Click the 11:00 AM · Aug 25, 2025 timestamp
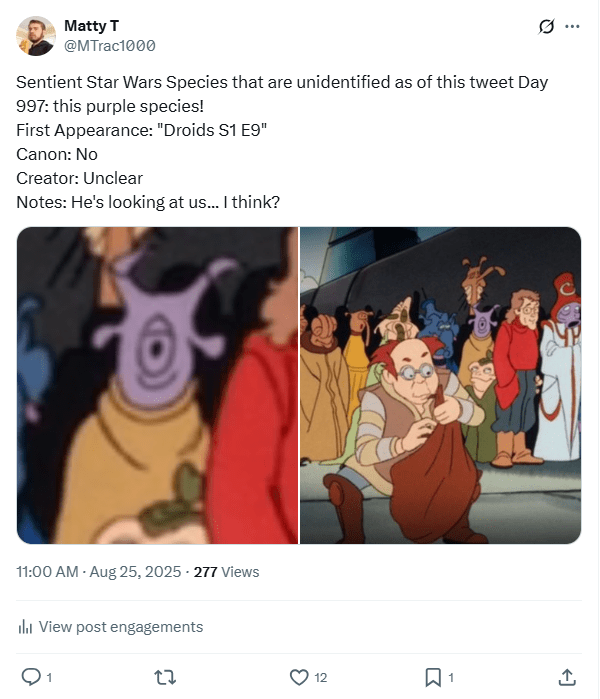The width and height of the screenshot is (600, 699). tap(99, 572)
